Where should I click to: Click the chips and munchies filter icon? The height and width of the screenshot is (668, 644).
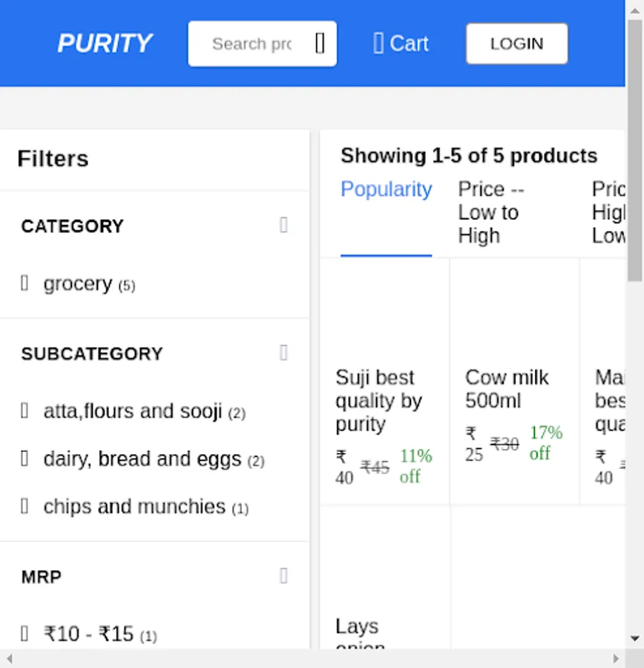[x=24, y=506]
